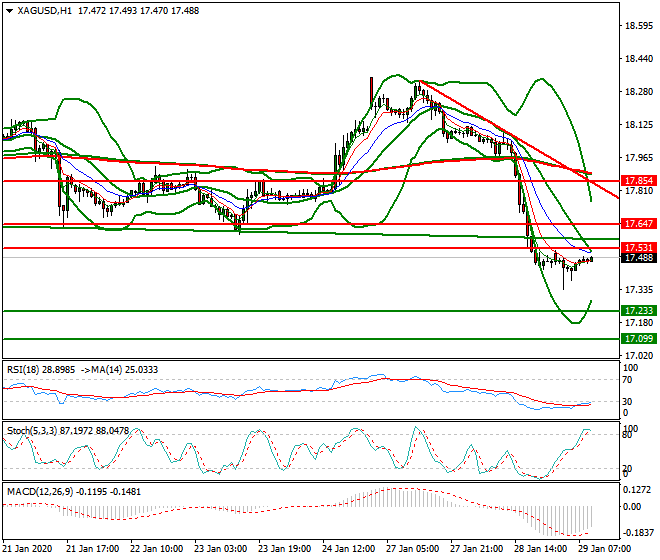Screen dimensions: 660x560
Task: Click the 24 Jan 12:00 time axis label
Action: click(349, 549)
